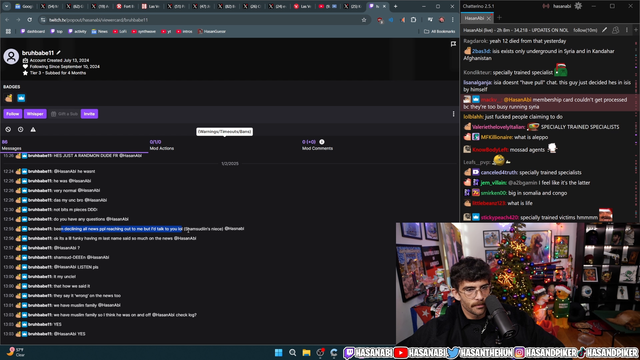Add a new Chatterino tab with plus
640x360 pixels.
click(499, 18)
